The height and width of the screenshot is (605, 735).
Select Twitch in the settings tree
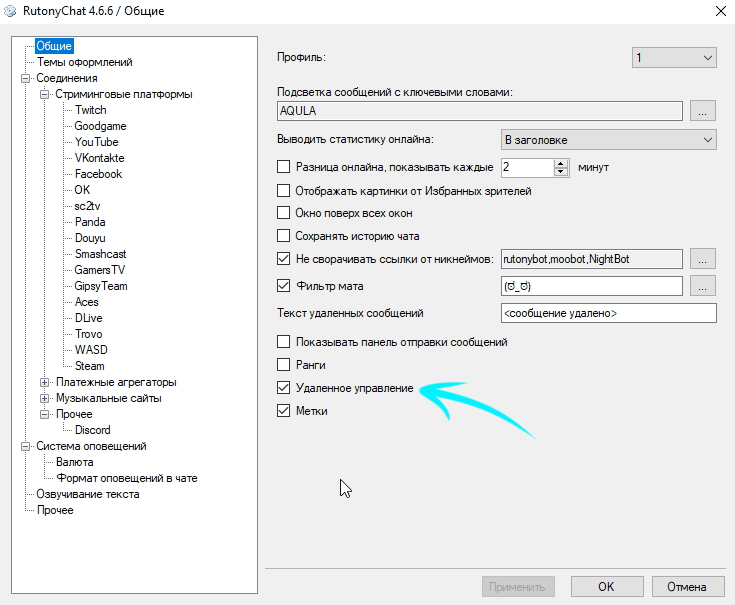coord(90,110)
